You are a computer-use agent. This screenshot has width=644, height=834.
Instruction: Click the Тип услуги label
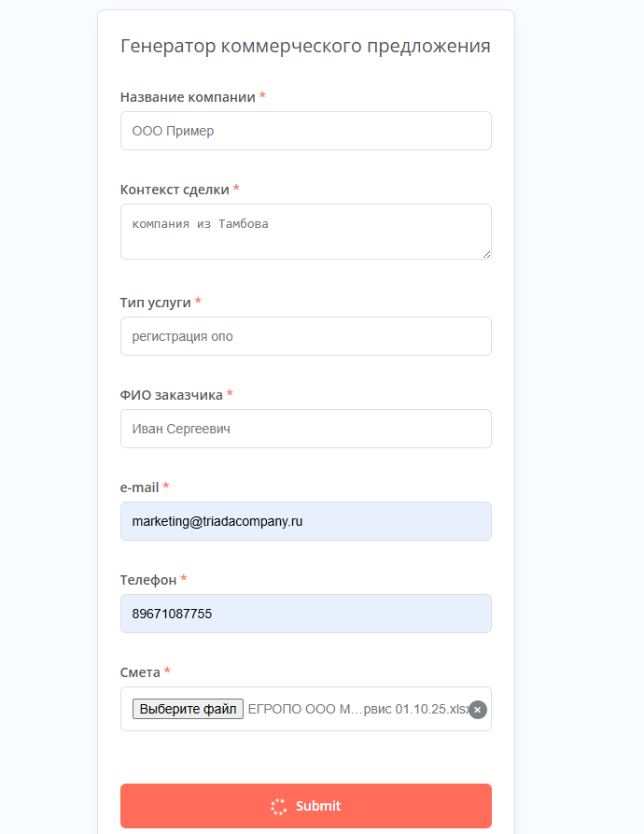click(x=156, y=303)
